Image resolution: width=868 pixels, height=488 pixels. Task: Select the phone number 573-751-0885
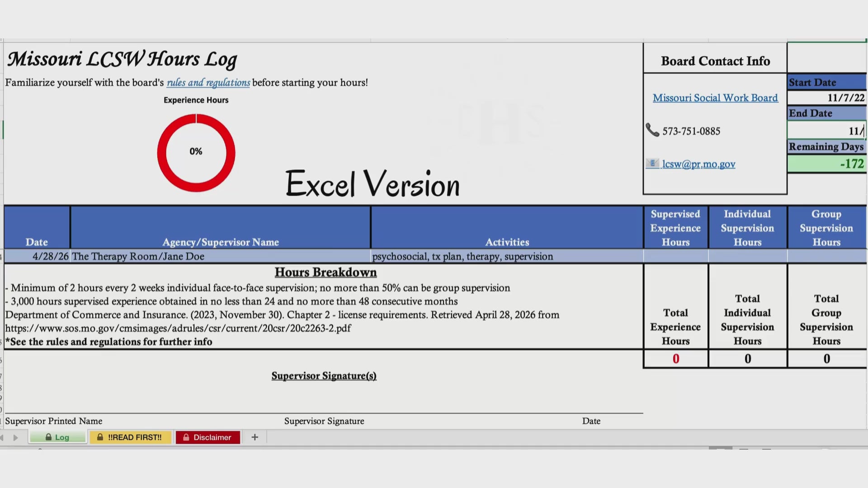point(691,131)
